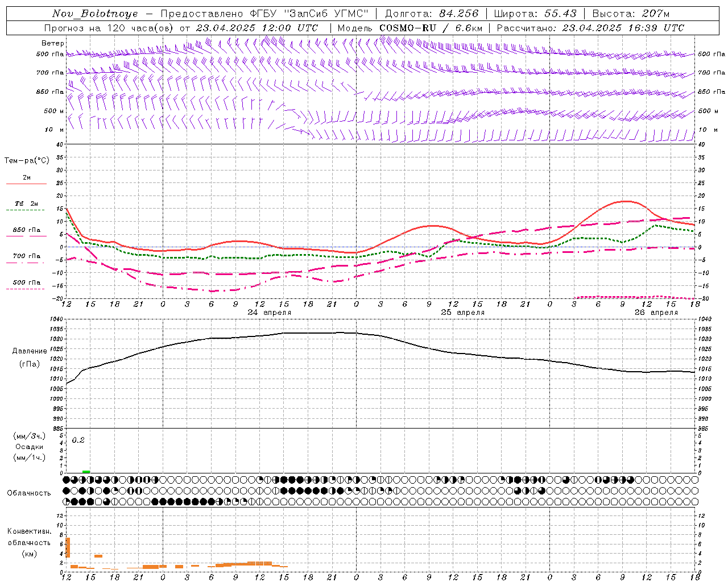Click the 'Td 2м' dew point legend entry

pyautogui.click(x=27, y=203)
